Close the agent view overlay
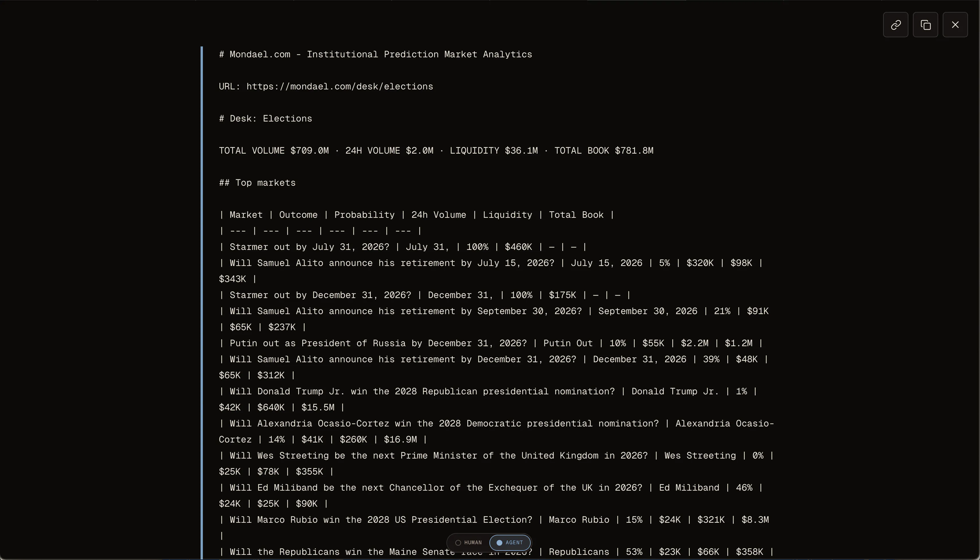980x560 pixels. [955, 25]
